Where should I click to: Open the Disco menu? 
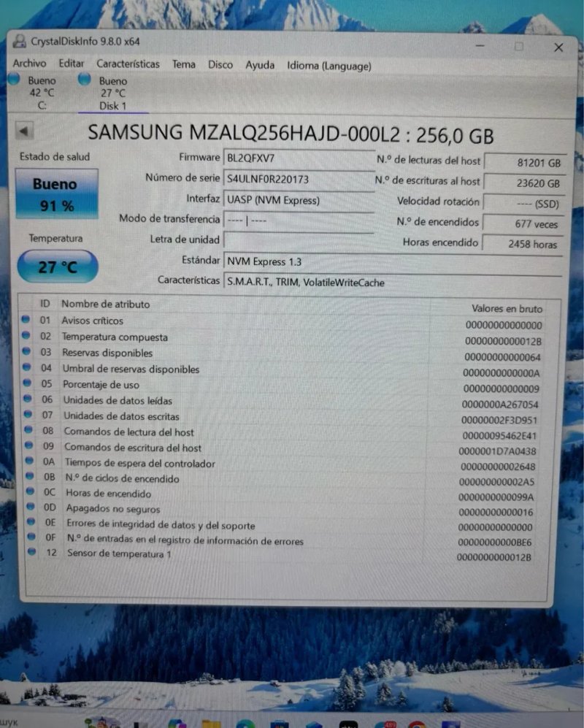[x=220, y=65]
